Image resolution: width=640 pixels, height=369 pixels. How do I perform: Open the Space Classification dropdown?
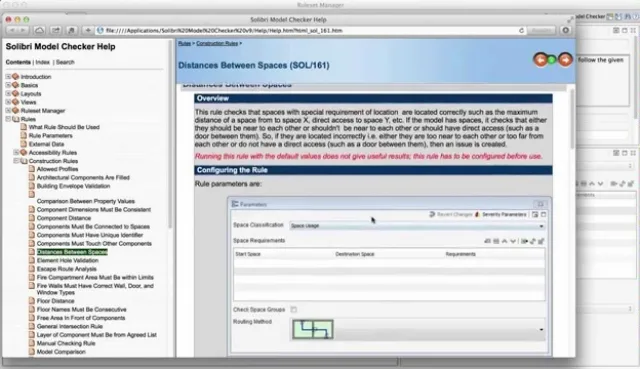[417, 226]
